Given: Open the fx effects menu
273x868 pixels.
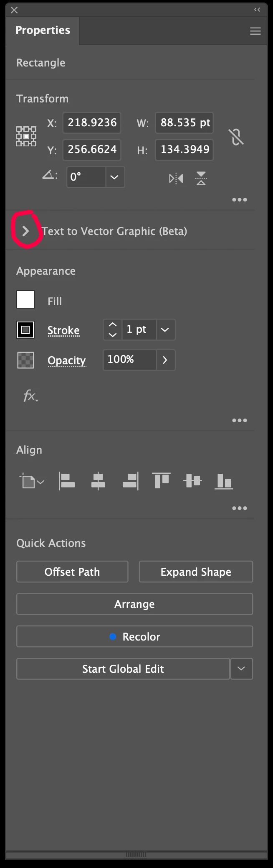Looking at the screenshot, I should tap(30, 396).
